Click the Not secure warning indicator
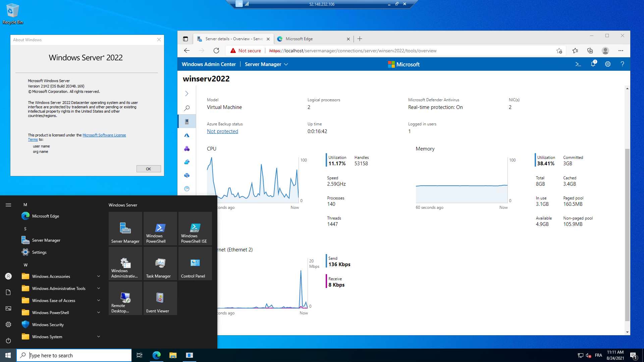The width and height of the screenshot is (644, 362). (x=246, y=51)
